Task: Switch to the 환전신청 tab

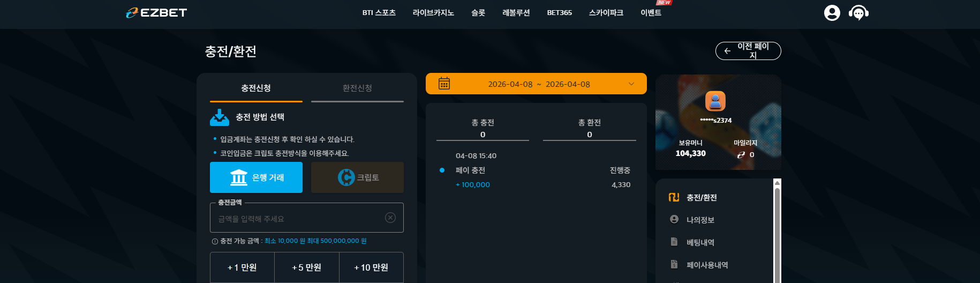Action: tap(357, 88)
